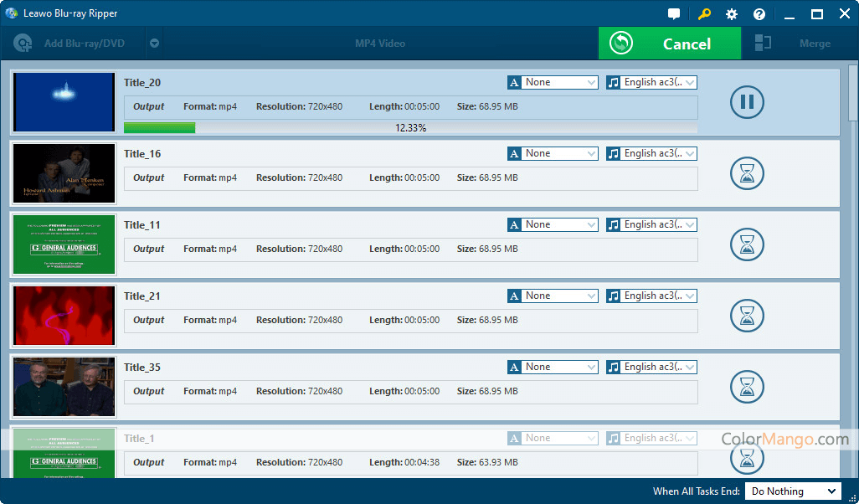
Task: Click the key registration icon
Action: 703,14
